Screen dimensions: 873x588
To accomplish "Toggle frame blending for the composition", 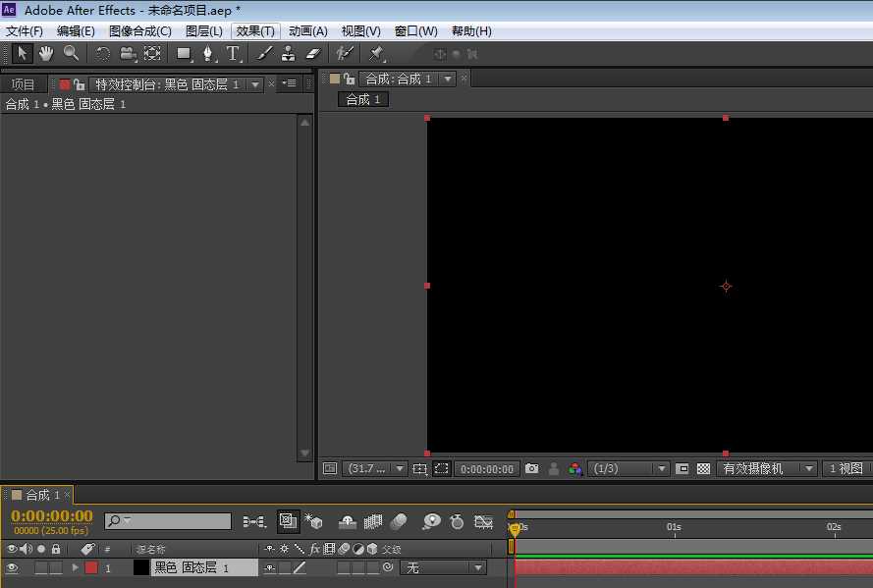I will point(372,521).
